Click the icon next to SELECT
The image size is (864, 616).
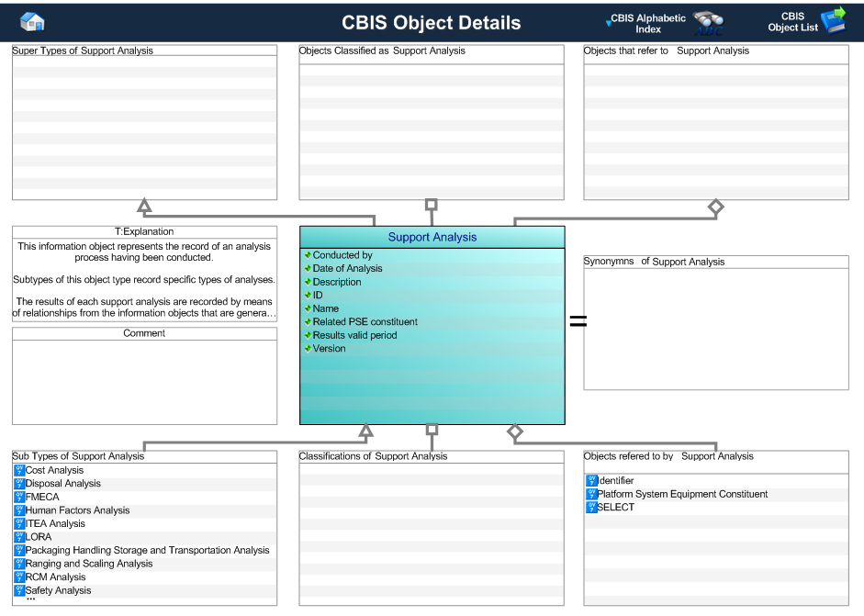tap(592, 507)
